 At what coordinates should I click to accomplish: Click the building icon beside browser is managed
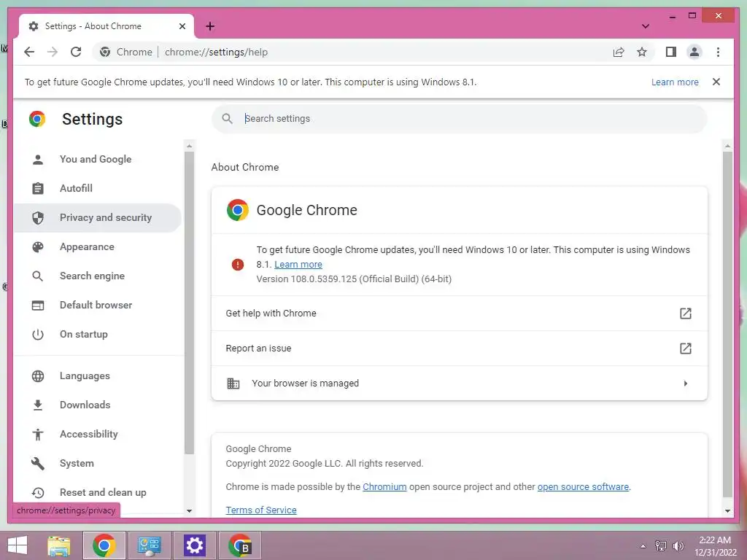coord(233,384)
